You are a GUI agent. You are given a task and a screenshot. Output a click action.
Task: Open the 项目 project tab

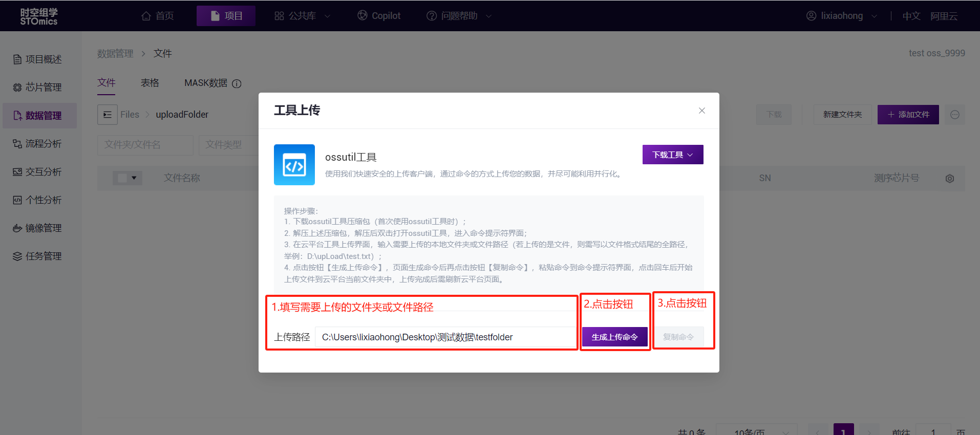coord(226,16)
